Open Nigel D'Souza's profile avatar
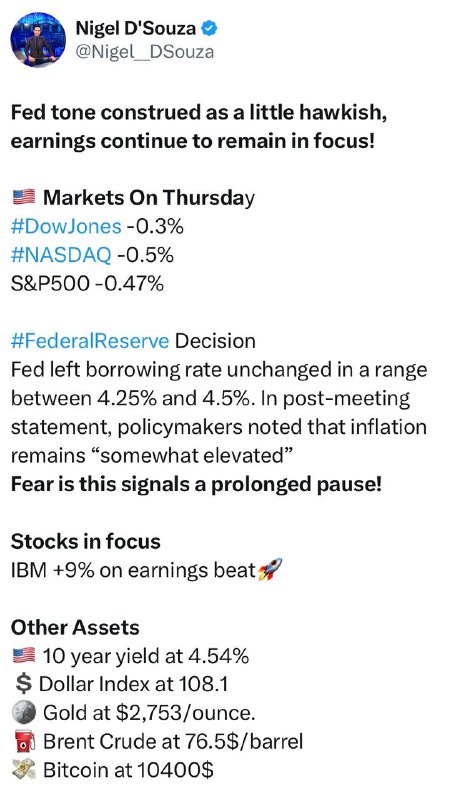466x800 pixels. point(38,40)
